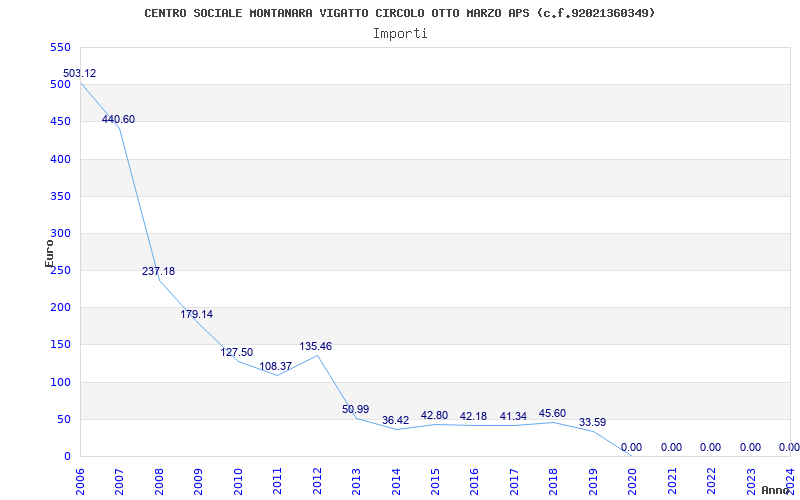Select the y-axis tick 450
The image size is (800, 500).
60,122
